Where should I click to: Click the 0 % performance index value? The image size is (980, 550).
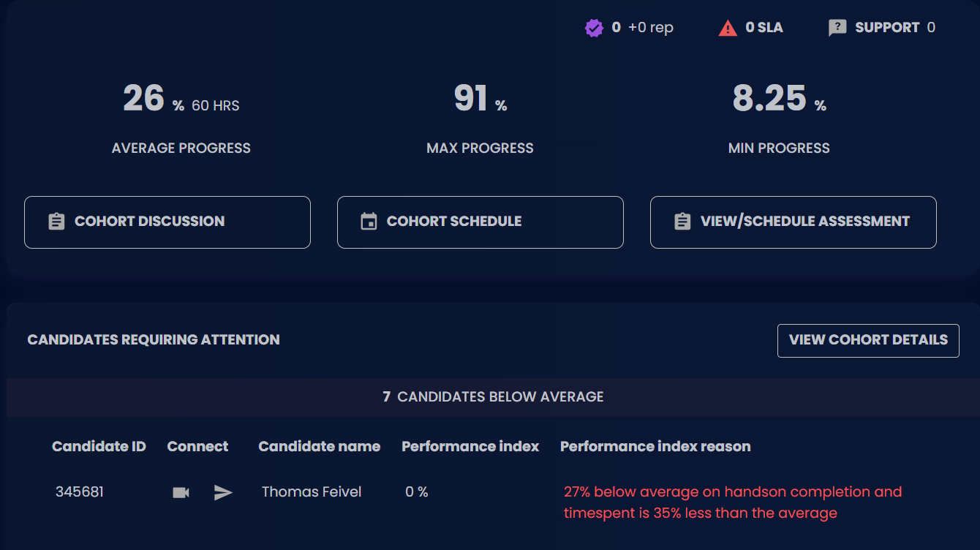tap(417, 492)
